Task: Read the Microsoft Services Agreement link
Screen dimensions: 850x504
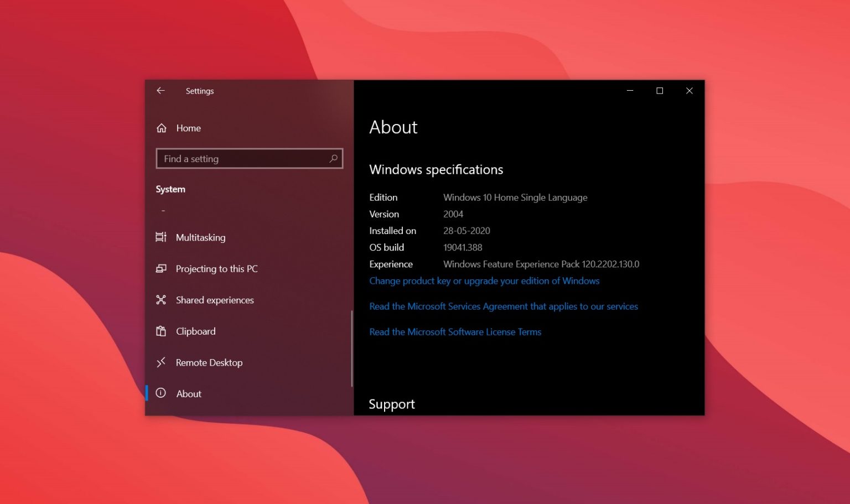Action: [504, 306]
